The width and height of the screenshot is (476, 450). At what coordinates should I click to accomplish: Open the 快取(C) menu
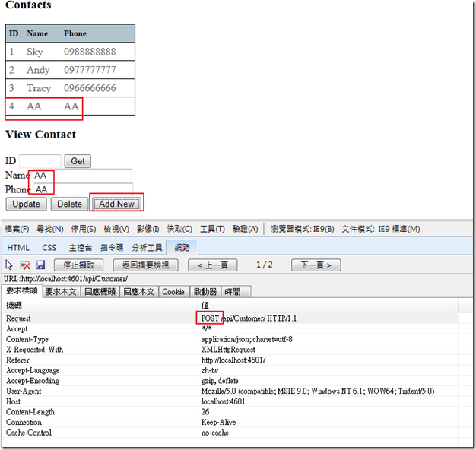179,229
